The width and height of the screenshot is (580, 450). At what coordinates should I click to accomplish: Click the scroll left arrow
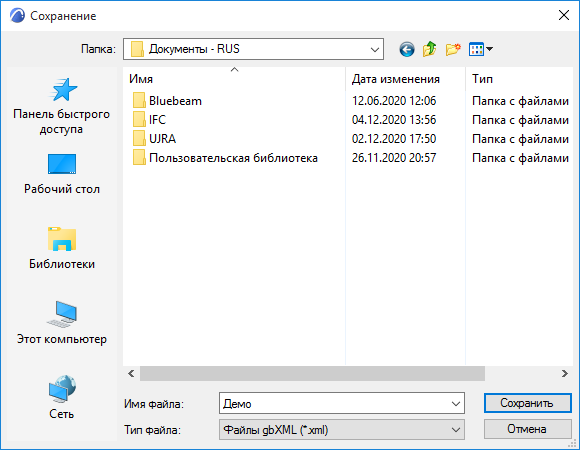click(x=131, y=373)
